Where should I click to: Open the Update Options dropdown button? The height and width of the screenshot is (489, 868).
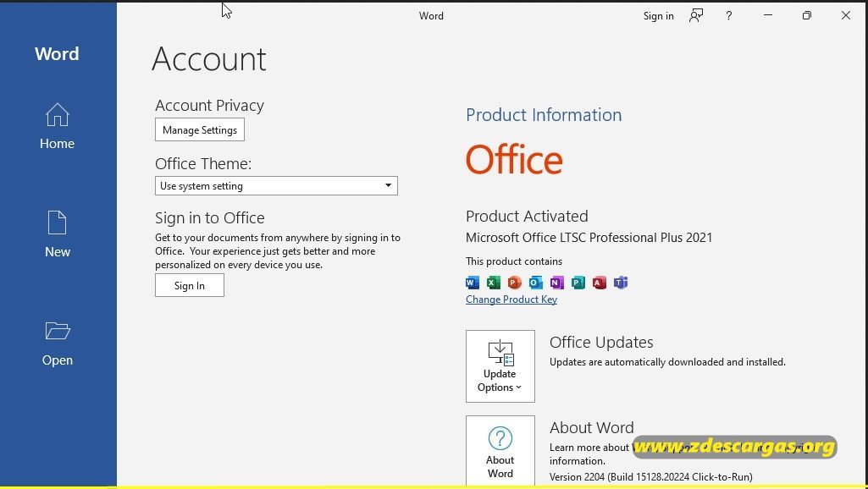tap(500, 366)
